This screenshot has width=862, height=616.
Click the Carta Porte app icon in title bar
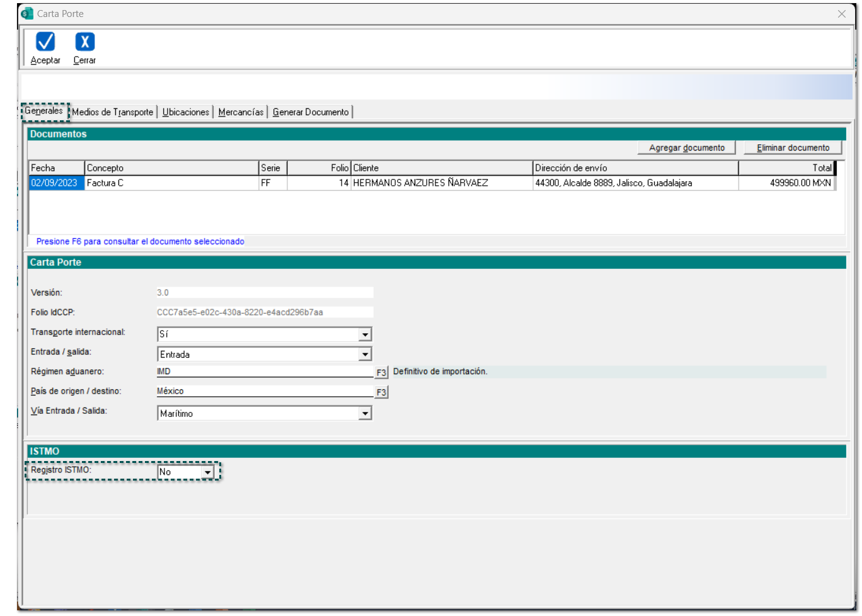point(27,14)
